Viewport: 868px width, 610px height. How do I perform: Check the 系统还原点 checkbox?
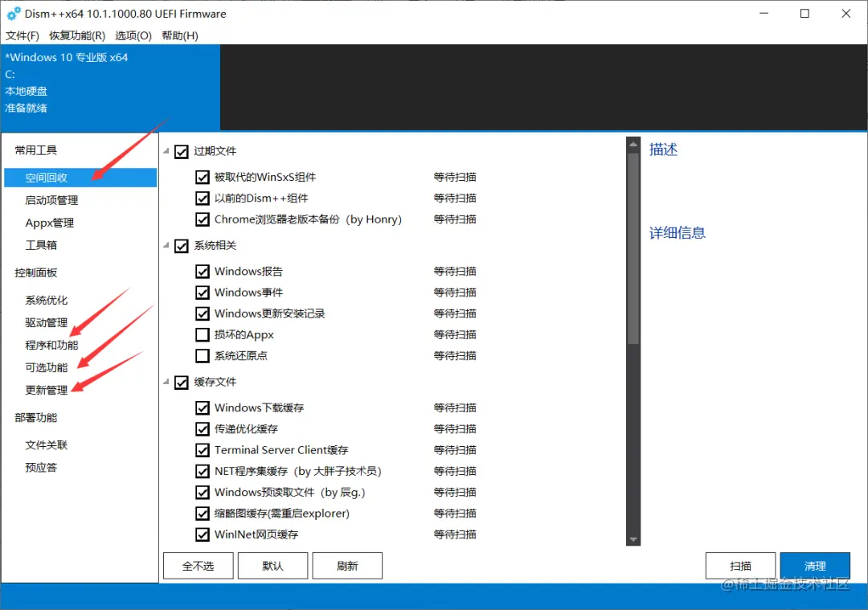pyautogui.click(x=203, y=356)
